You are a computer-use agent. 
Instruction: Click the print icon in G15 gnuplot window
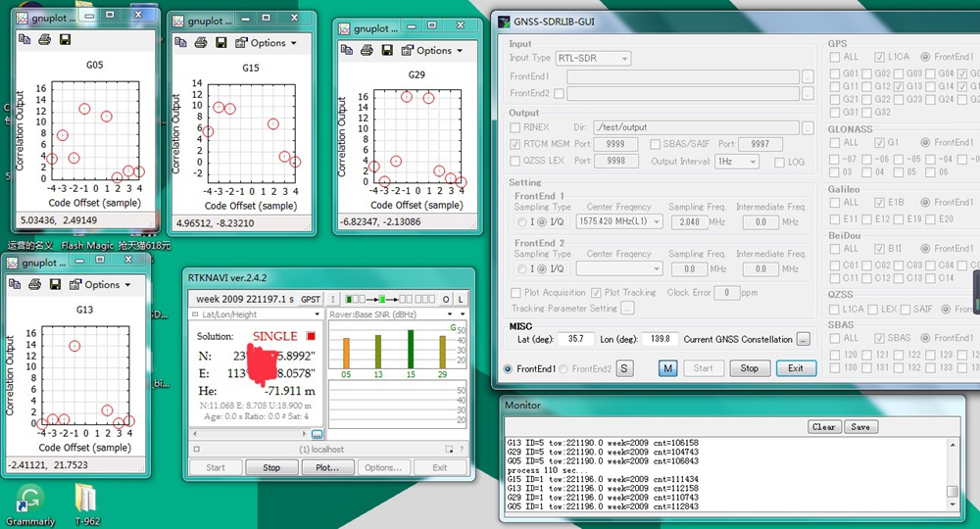pos(201,42)
